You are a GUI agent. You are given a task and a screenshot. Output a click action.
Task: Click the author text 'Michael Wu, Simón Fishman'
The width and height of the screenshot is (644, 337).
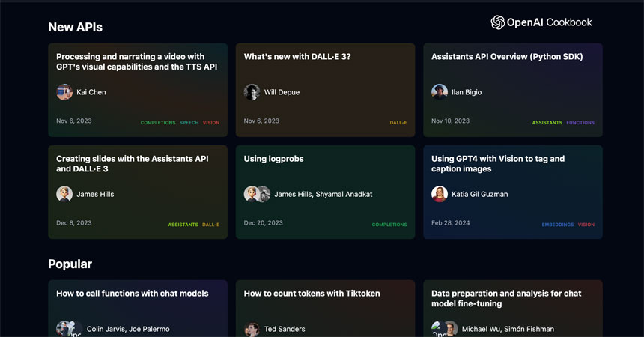508,329
